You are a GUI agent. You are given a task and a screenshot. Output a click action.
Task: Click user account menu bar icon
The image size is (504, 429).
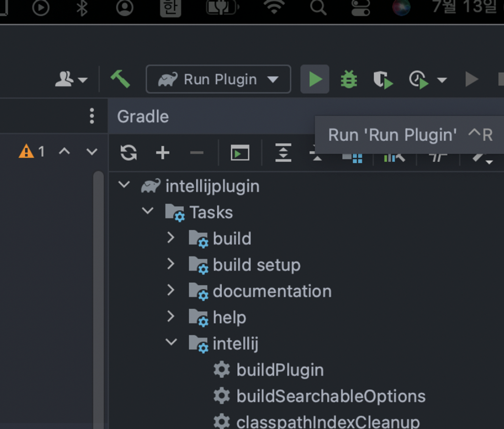tap(125, 8)
